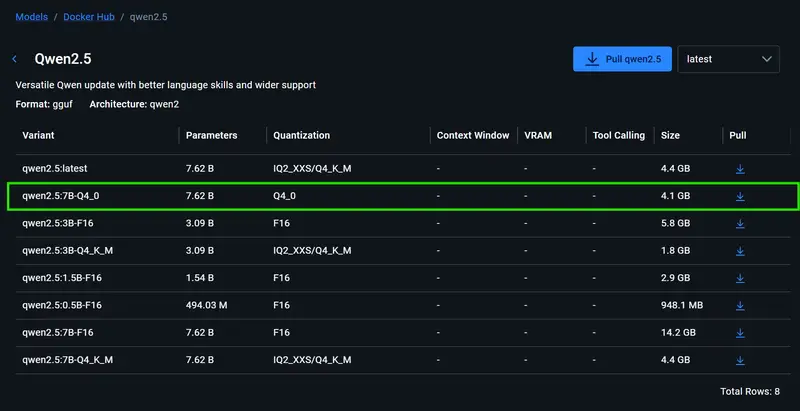Click the 5.8 GB size value
Viewport: 800px width, 411px height.
tap(675, 223)
